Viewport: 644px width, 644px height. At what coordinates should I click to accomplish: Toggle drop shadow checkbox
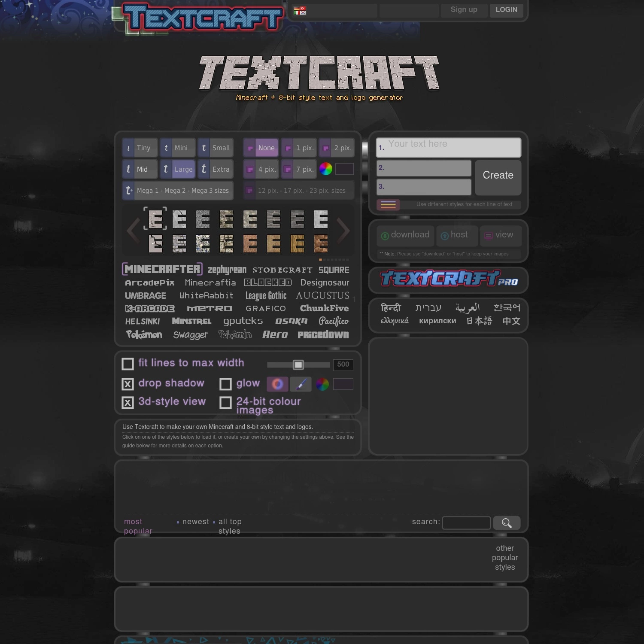pos(128,384)
